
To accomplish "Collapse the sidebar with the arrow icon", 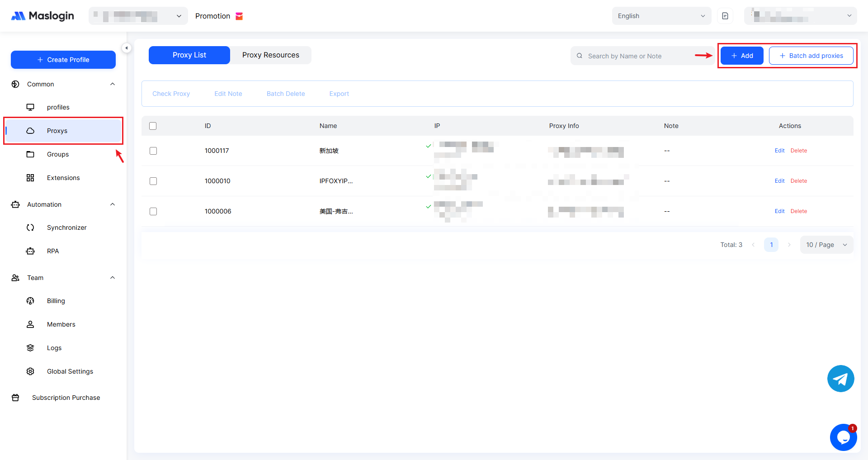I will click(127, 48).
